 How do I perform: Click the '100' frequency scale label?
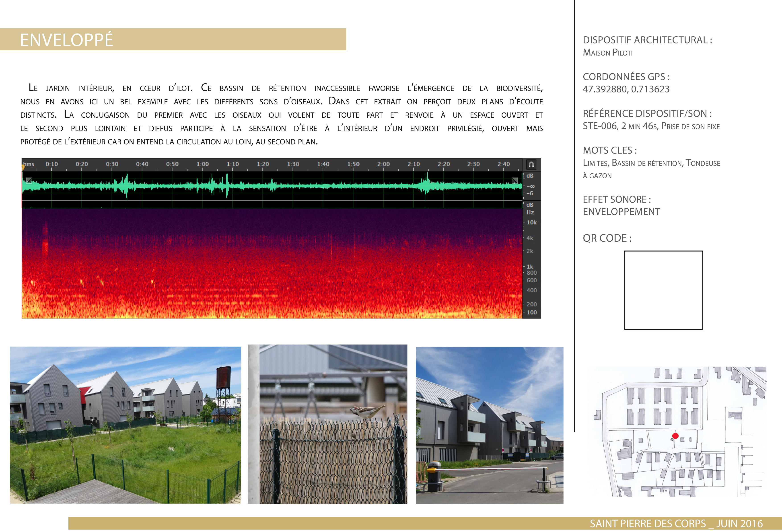(532, 312)
